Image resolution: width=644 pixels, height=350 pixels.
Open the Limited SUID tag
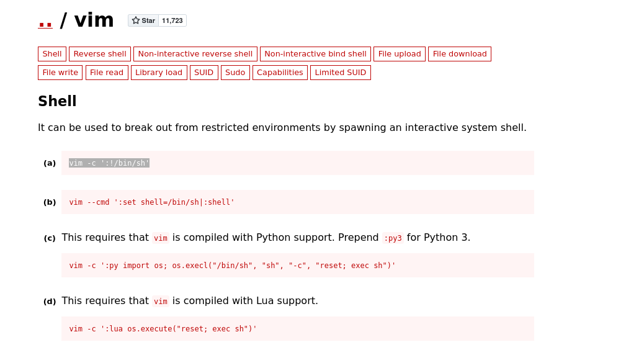click(x=341, y=73)
